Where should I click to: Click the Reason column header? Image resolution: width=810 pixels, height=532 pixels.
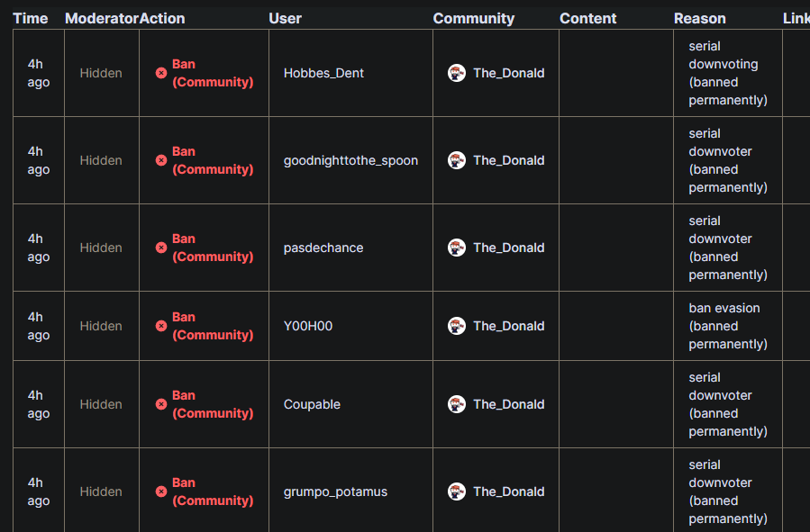(699, 18)
